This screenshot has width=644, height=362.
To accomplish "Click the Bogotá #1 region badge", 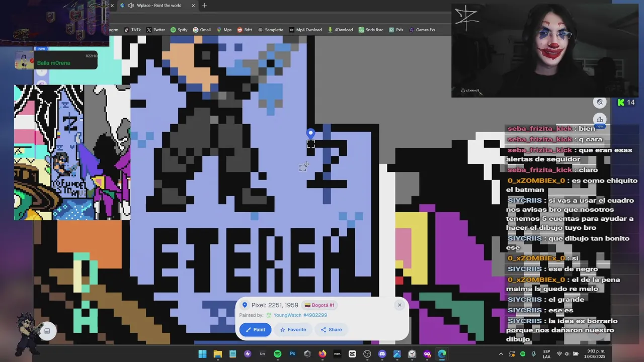I will click(319, 305).
